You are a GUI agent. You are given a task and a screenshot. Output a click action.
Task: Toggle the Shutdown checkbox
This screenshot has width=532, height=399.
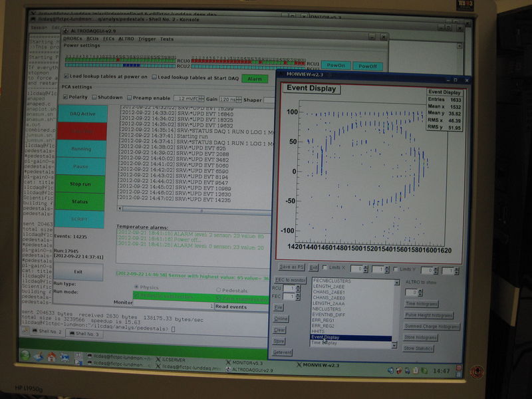point(94,97)
